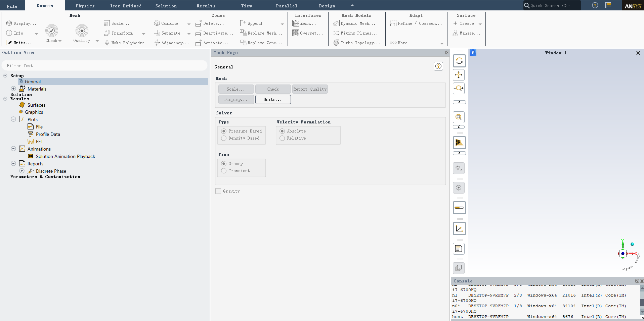644x321 pixels.
Task: Click the rotate view icon
Action: click(x=459, y=61)
